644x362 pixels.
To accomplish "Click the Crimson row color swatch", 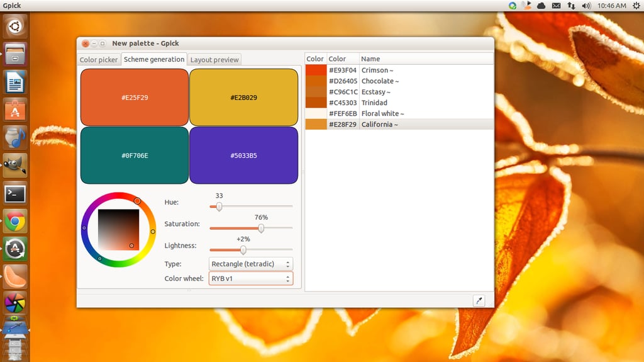I will pyautogui.click(x=316, y=70).
